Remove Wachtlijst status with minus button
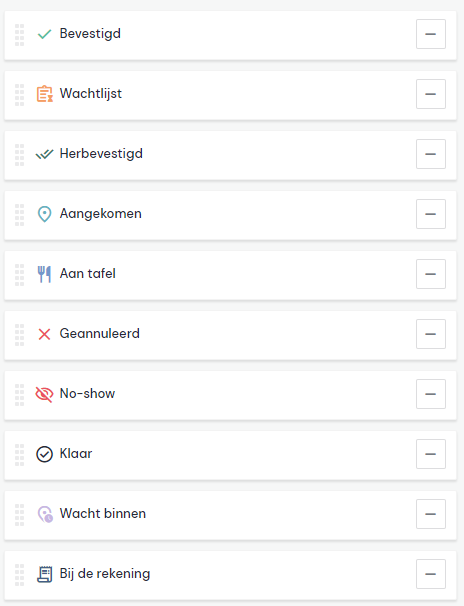The image size is (464, 606). coord(431,94)
